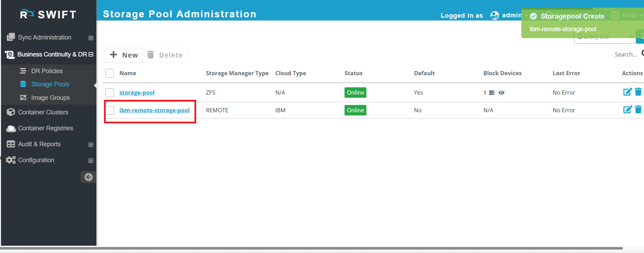Click the ZFS storage manager type cell
Viewport: 644px width, 253px height.
[x=210, y=93]
